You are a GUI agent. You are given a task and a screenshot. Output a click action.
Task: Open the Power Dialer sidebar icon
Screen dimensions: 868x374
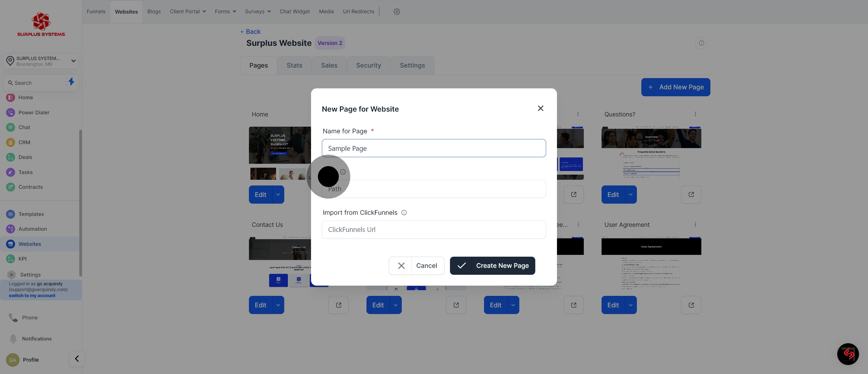(11, 112)
